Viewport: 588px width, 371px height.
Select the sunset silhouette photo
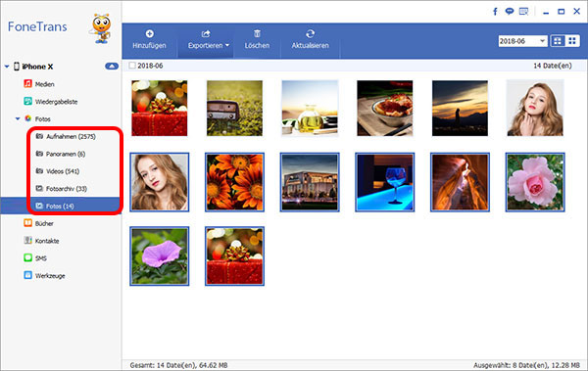460,108
